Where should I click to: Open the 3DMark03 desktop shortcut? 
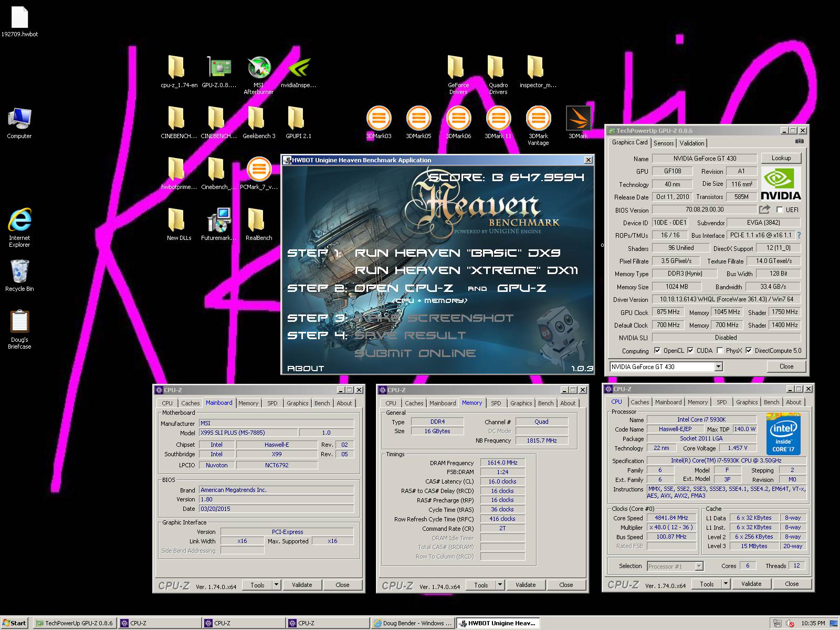click(379, 122)
